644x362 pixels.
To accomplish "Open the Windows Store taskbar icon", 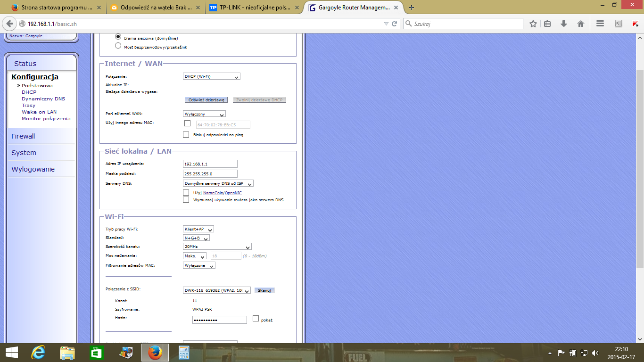I will [96, 353].
